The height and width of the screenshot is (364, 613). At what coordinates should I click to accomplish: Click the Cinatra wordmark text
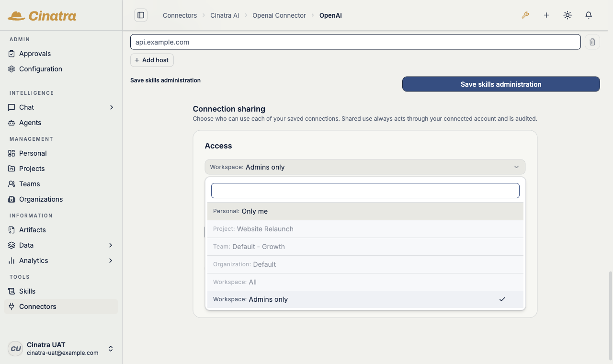pos(52,16)
